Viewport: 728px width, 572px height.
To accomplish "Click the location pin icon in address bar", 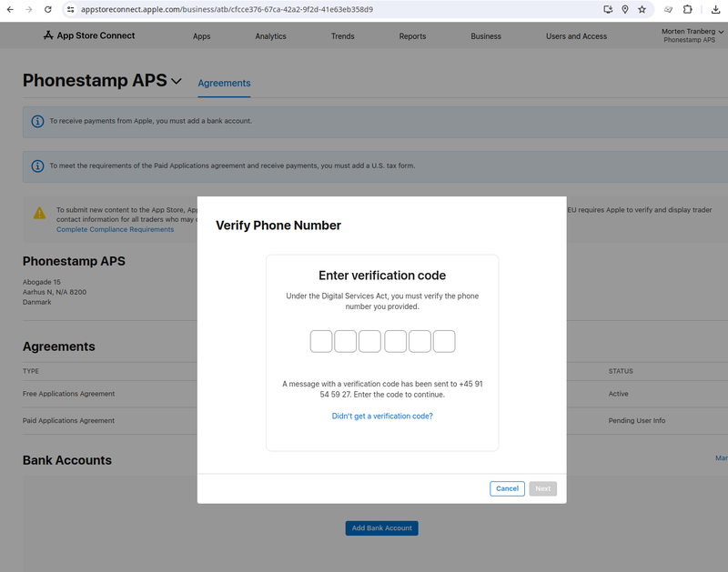I will coord(625,9).
